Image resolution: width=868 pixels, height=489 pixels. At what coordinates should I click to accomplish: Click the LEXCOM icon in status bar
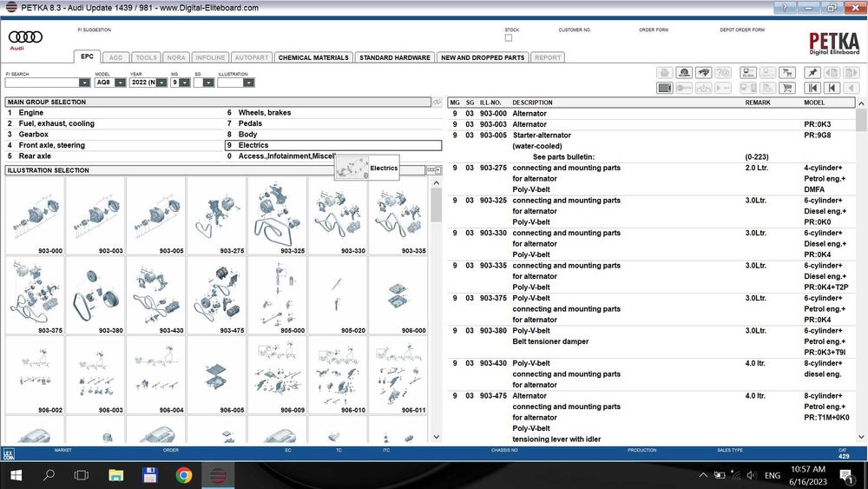(9, 454)
